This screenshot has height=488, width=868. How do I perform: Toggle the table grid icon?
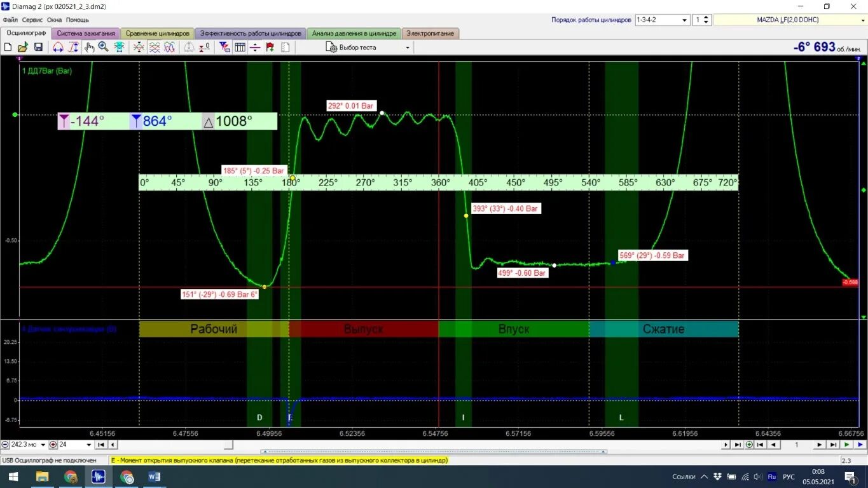240,47
